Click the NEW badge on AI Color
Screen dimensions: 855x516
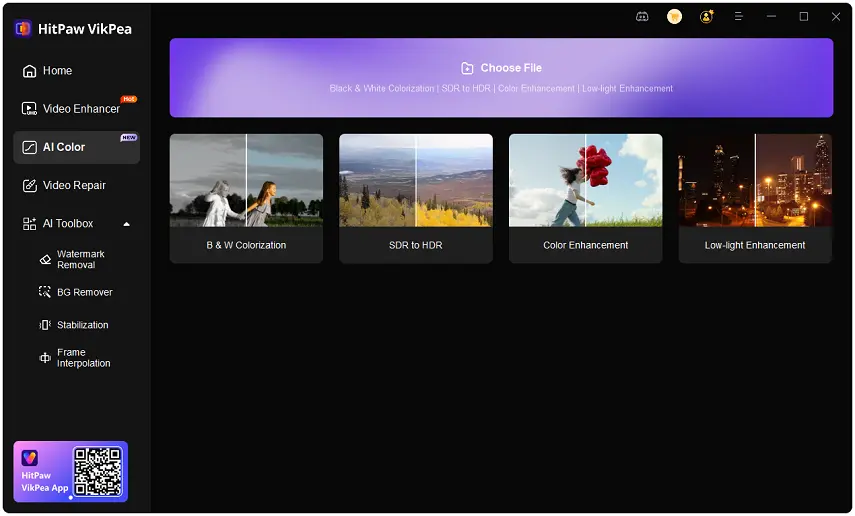click(x=129, y=137)
